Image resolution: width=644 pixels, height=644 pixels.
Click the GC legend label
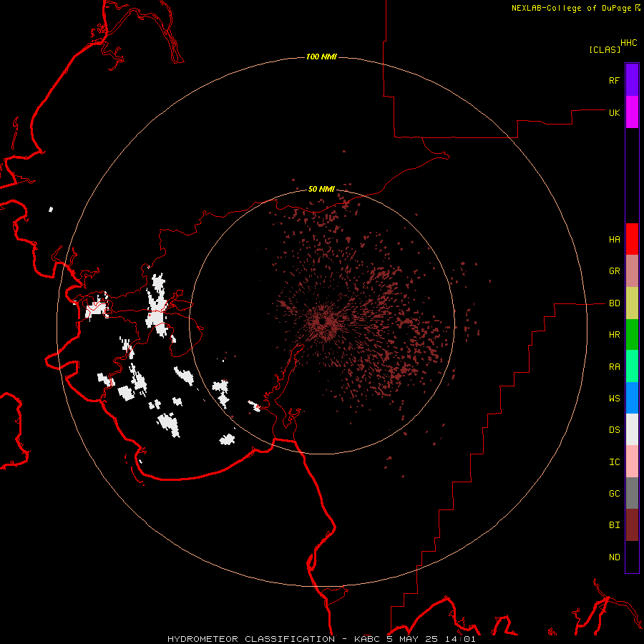(614, 494)
